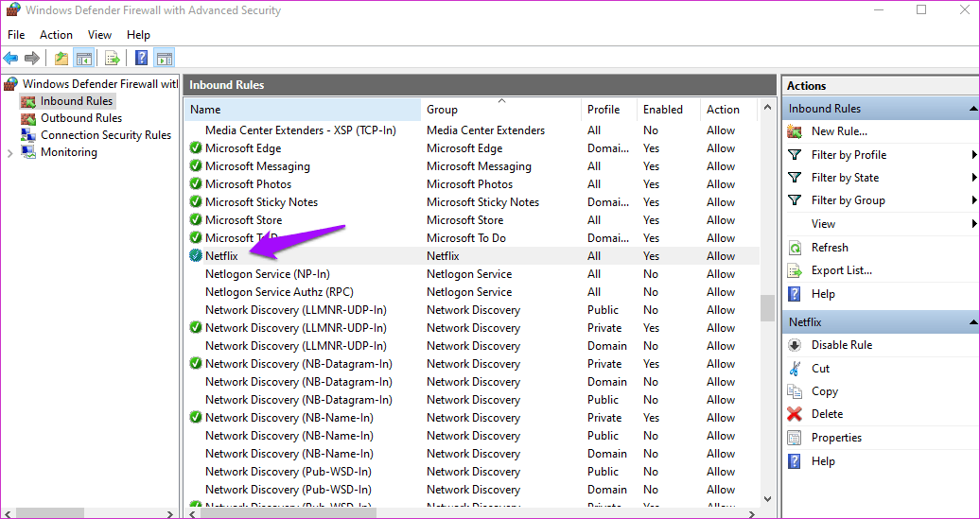Viewport: 980px width, 519px height.
Task: Collapse the Netflix section in Actions pane
Action: (971, 322)
